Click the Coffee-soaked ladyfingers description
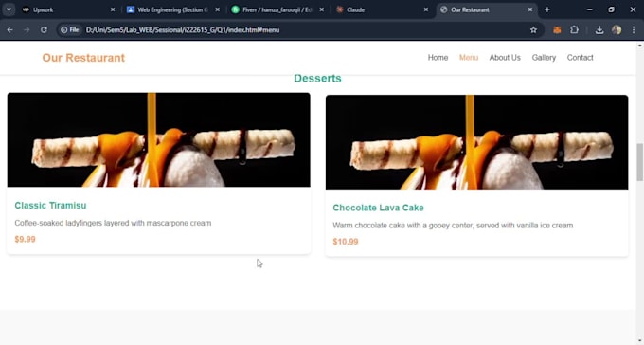Viewport: 644px width, 345px height. pyautogui.click(x=113, y=223)
